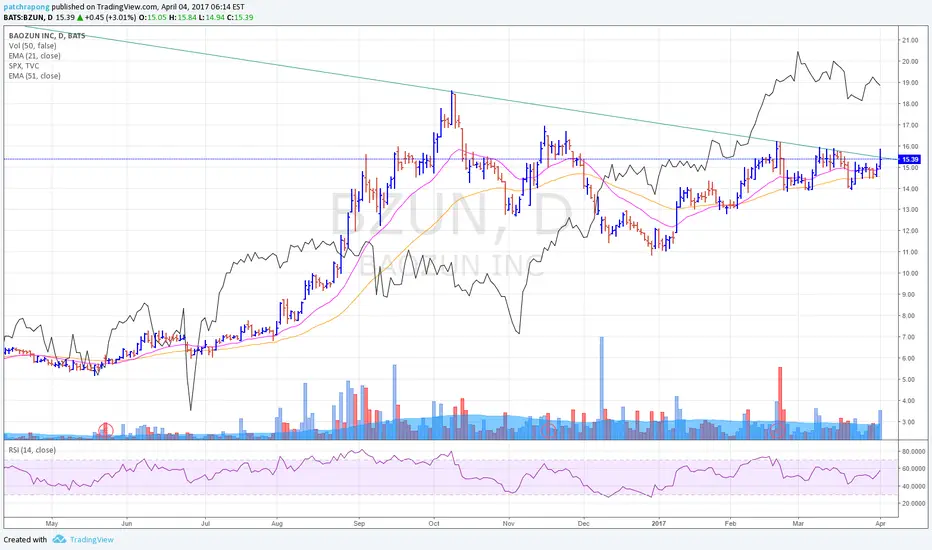Click the O:15.05 open value
The image size is (932, 550).
153,17
